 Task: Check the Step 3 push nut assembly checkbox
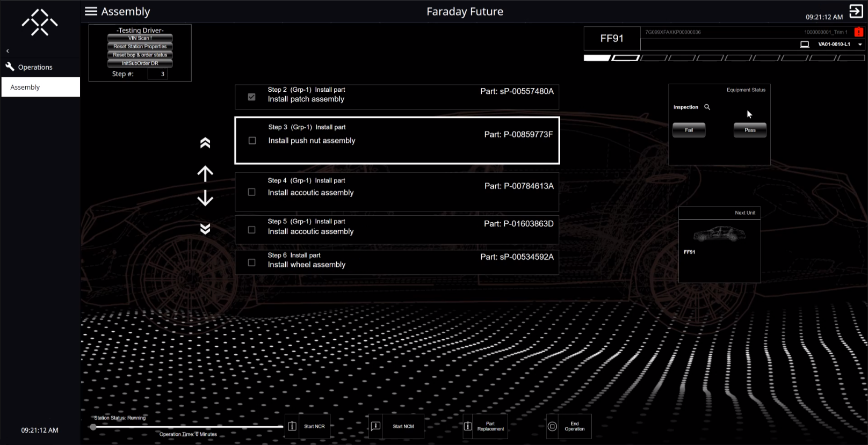click(x=252, y=141)
